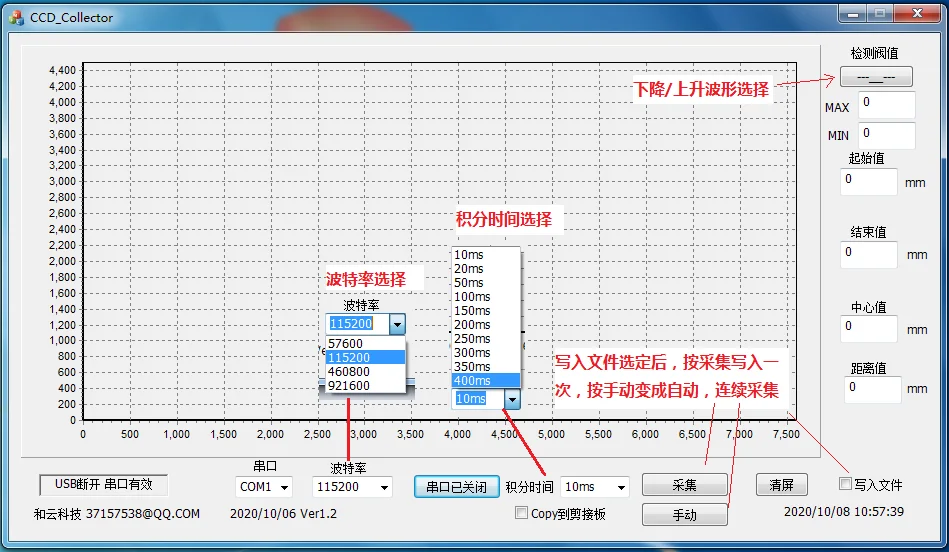
Task: Open the 串口 COM1 dropdown
Action: (x=263, y=487)
